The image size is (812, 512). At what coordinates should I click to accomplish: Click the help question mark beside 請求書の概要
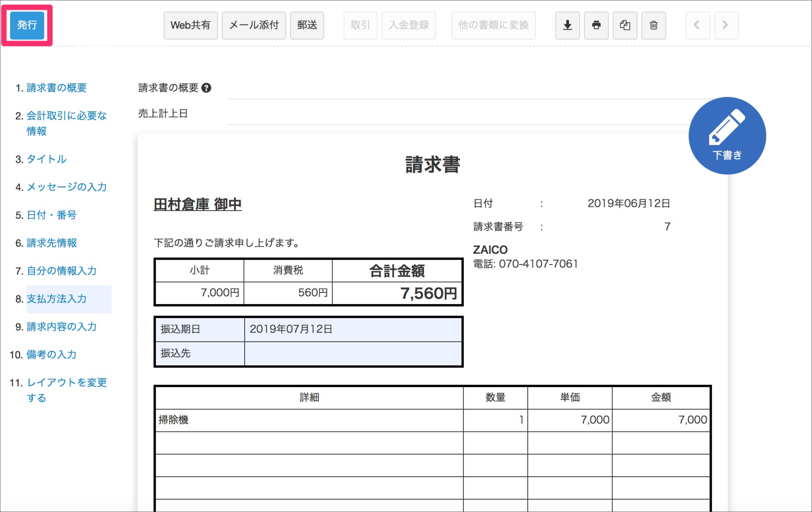206,88
